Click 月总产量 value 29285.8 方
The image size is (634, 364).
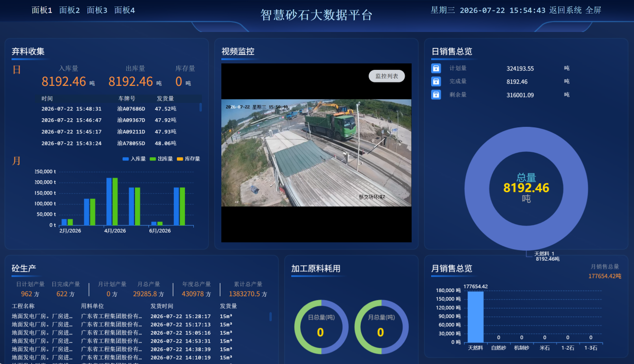coord(148,294)
